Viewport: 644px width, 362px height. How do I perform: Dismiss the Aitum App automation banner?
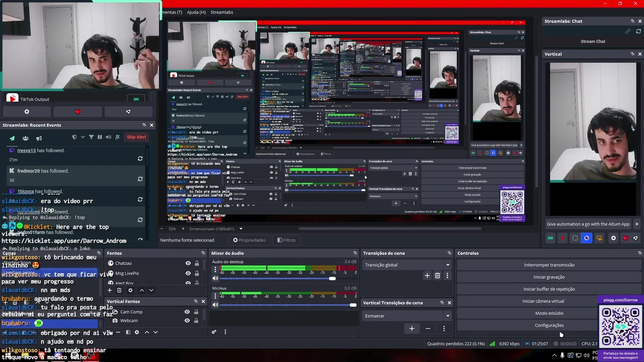636,224
